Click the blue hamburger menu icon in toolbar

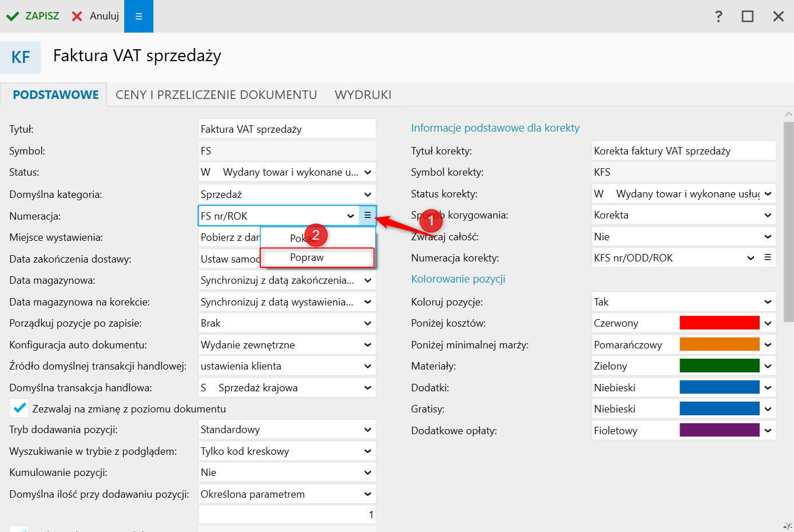(139, 16)
